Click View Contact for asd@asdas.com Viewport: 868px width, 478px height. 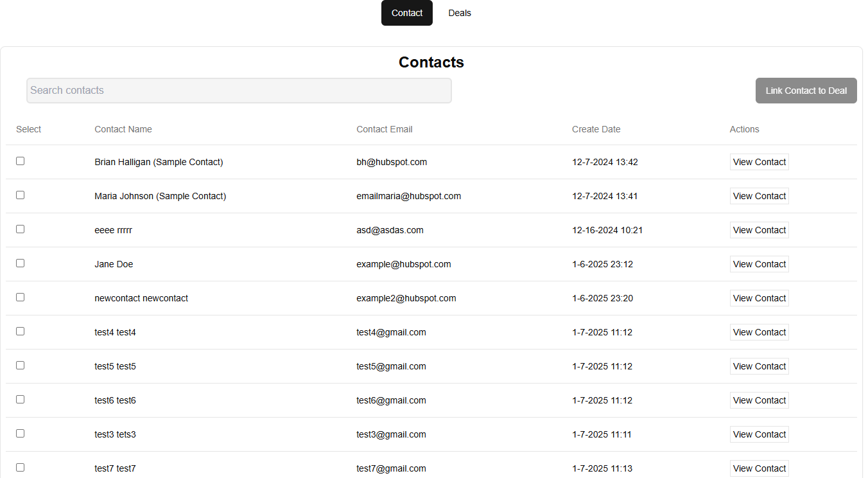(759, 230)
